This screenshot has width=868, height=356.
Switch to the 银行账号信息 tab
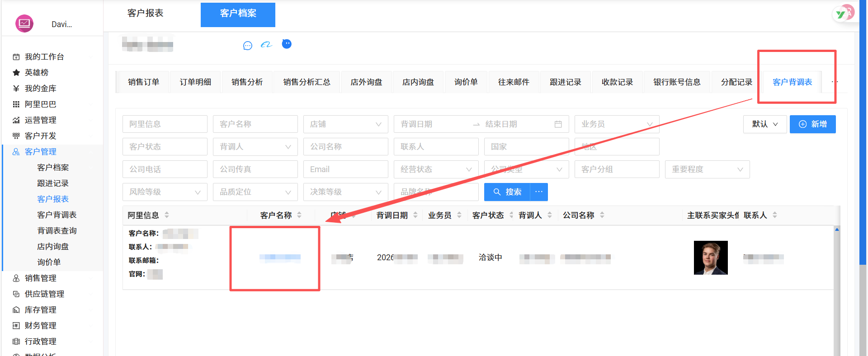[677, 82]
